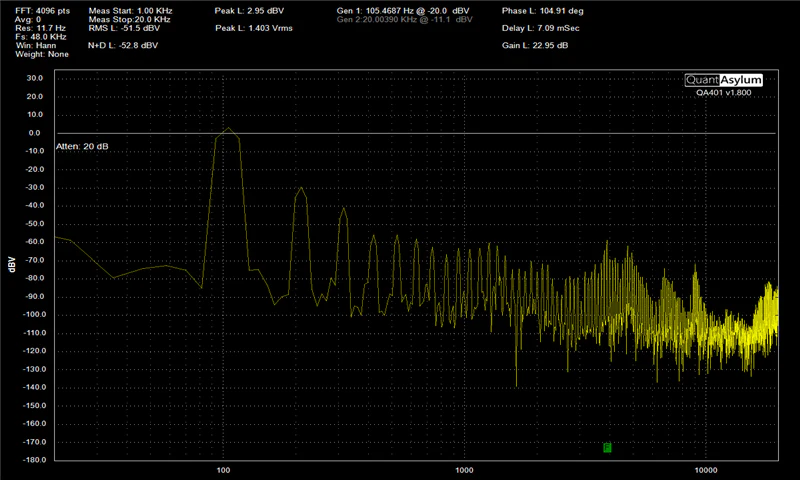Click the 'Weight: None' text
The height and width of the screenshot is (480, 800).
click(x=42, y=54)
